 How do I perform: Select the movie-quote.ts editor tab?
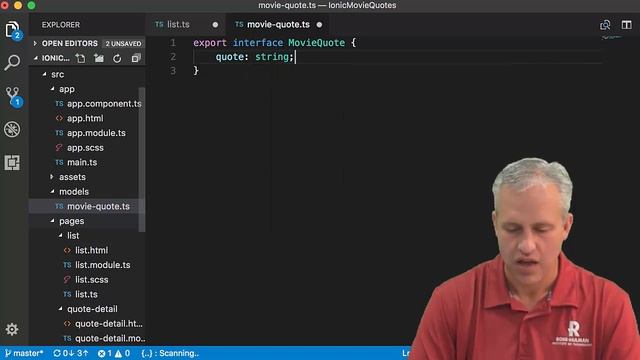(278, 24)
